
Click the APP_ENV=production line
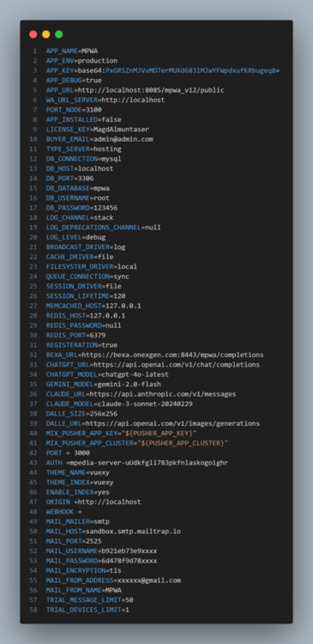[x=81, y=61]
